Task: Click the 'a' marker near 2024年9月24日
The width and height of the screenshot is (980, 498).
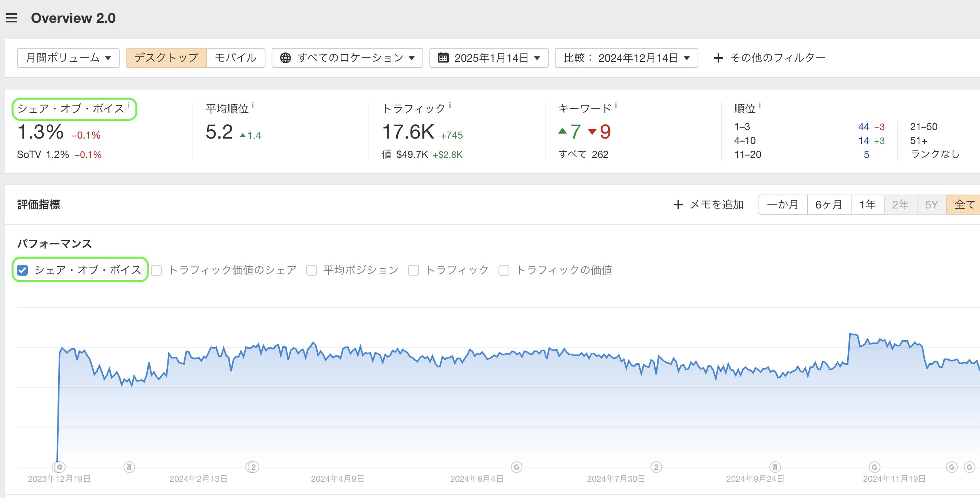Action: coord(775,467)
